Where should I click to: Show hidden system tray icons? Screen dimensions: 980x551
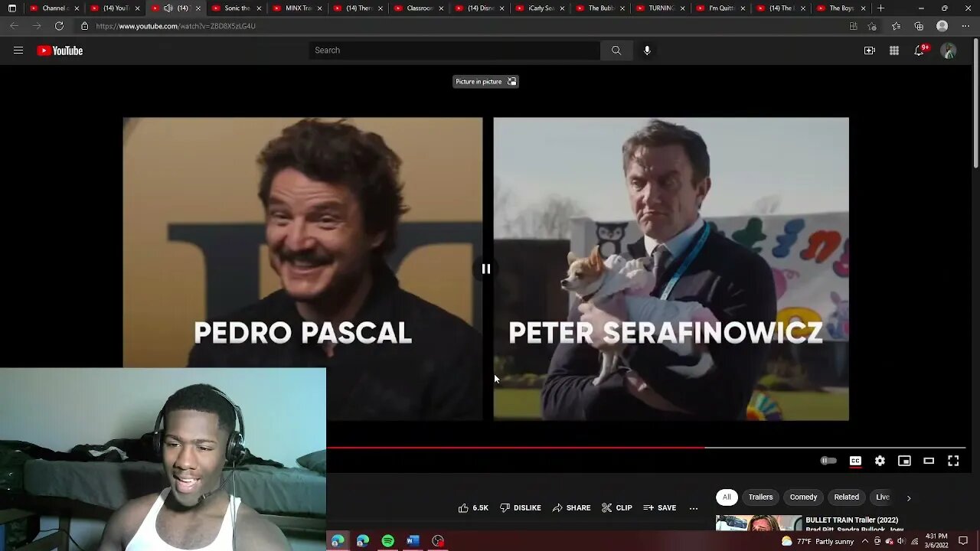coord(865,541)
